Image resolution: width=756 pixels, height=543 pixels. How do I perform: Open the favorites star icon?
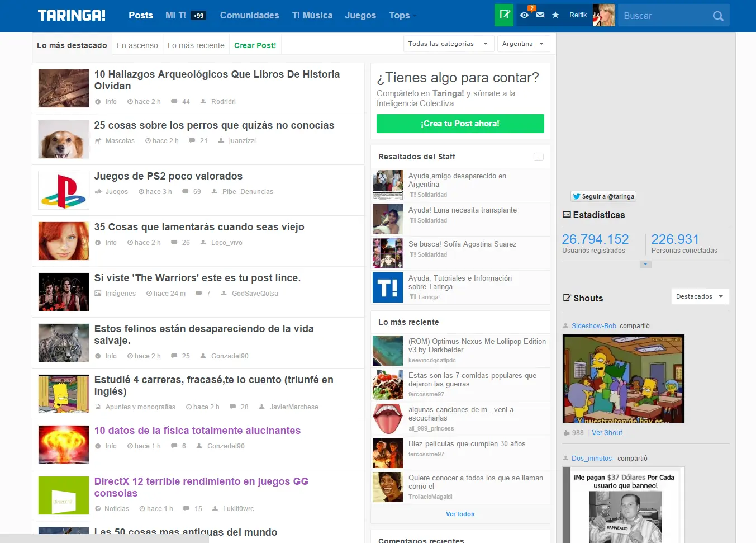tap(555, 15)
